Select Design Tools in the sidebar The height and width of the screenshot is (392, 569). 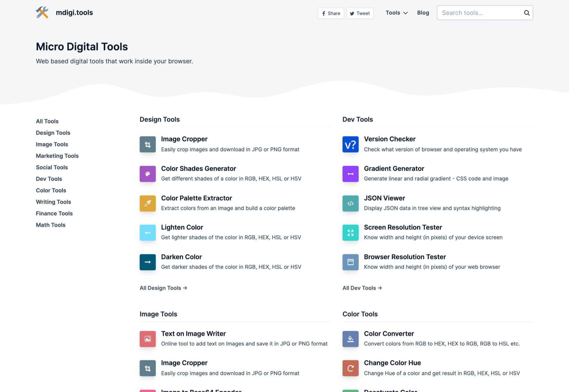point(53,133)
